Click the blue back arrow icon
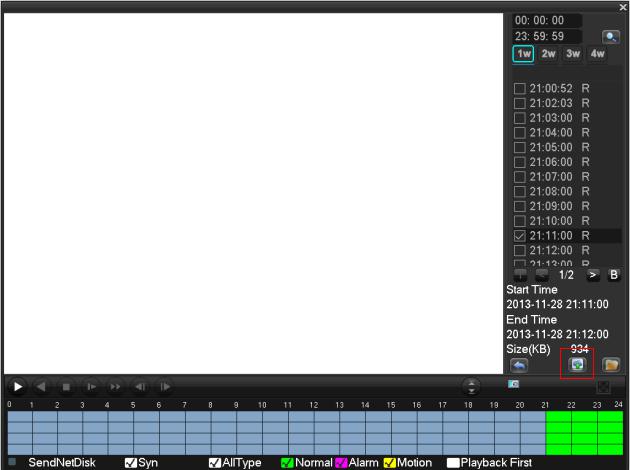 coord(519,365)
